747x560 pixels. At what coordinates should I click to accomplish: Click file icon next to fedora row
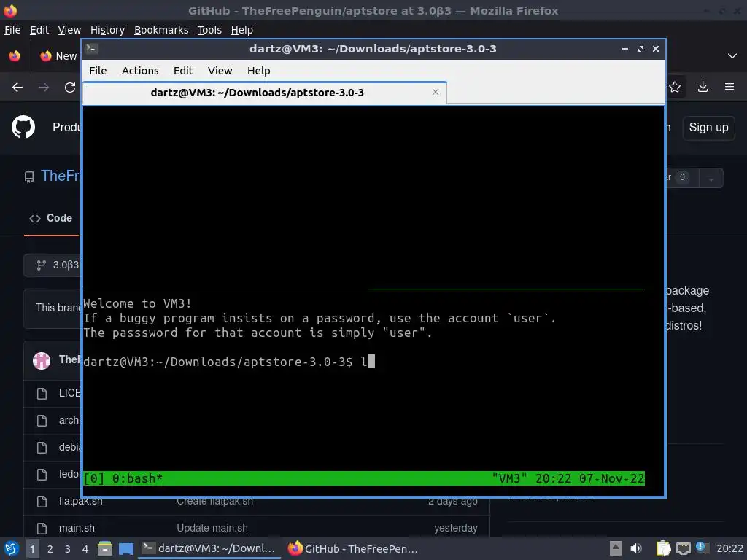click(x=42, y=474)
